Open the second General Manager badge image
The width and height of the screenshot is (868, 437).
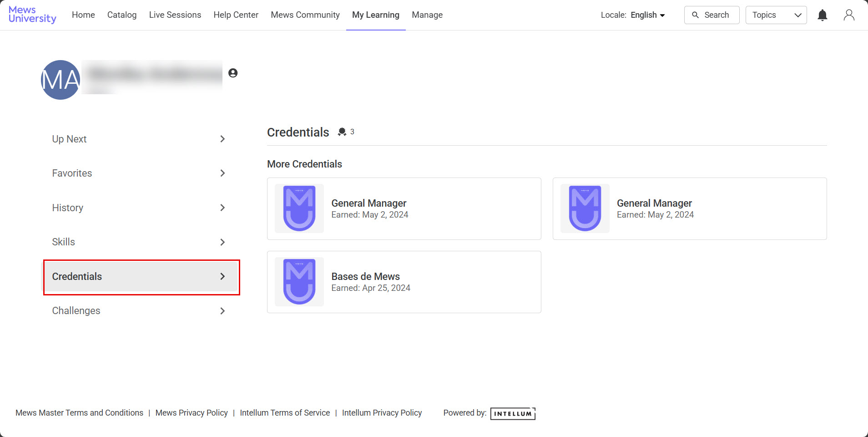[x=585, y=208]
